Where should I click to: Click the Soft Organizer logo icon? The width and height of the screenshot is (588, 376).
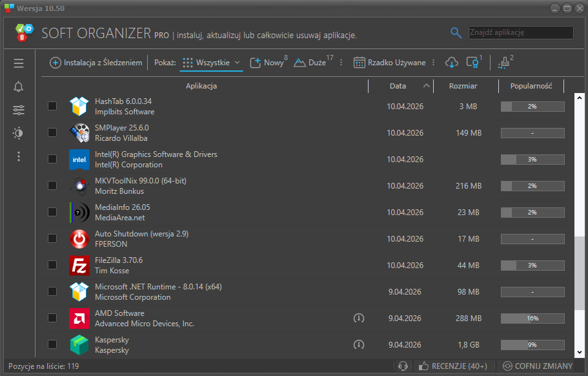coord(25,33)
